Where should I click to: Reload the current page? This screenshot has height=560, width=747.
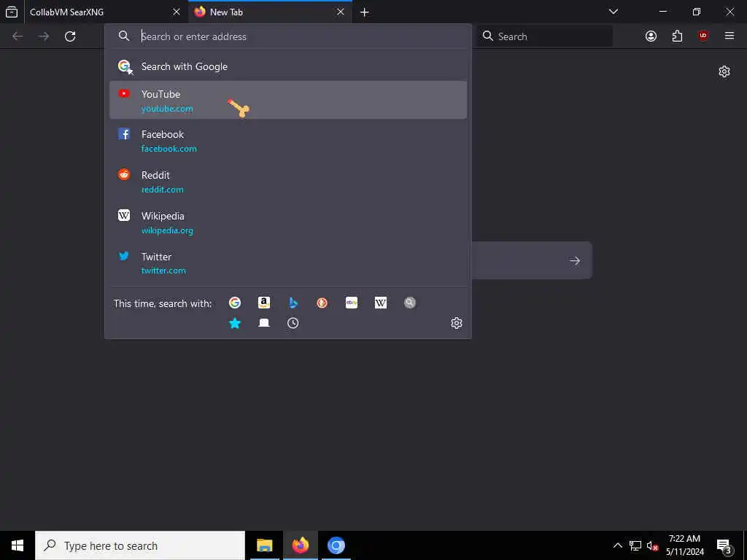[x=70, y=36]
